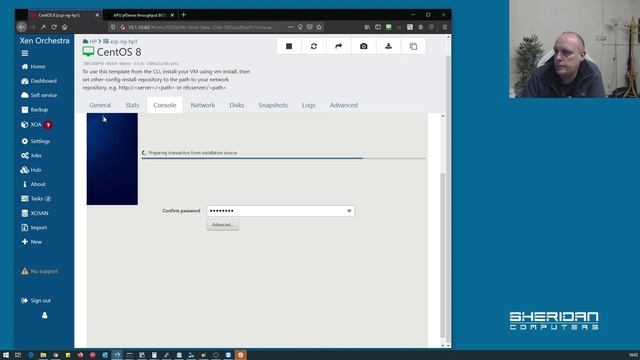Click the CentOS 8 VM name heading
640x360 pixels.
[x=119, y=52]
